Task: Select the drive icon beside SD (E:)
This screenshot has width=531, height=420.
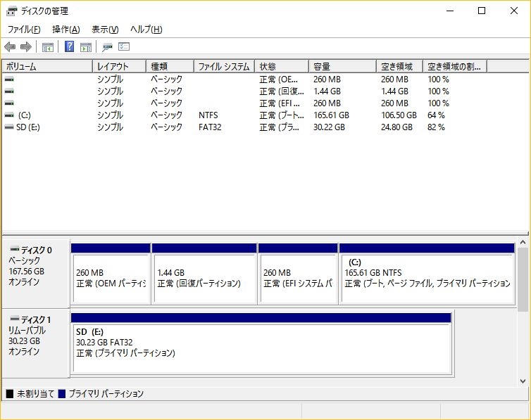Action: (x=9, y=127)
